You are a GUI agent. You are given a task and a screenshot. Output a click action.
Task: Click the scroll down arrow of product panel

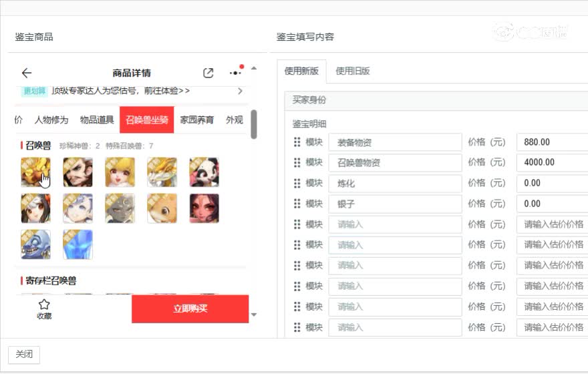click(x=254, y=315)
